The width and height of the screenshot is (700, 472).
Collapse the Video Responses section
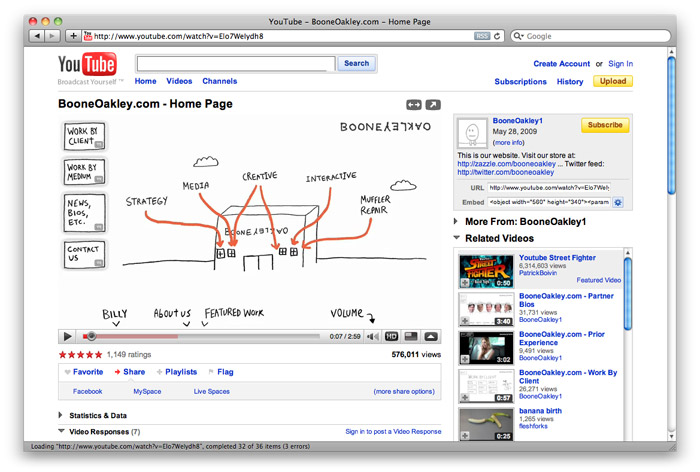[x=61, y=431]
